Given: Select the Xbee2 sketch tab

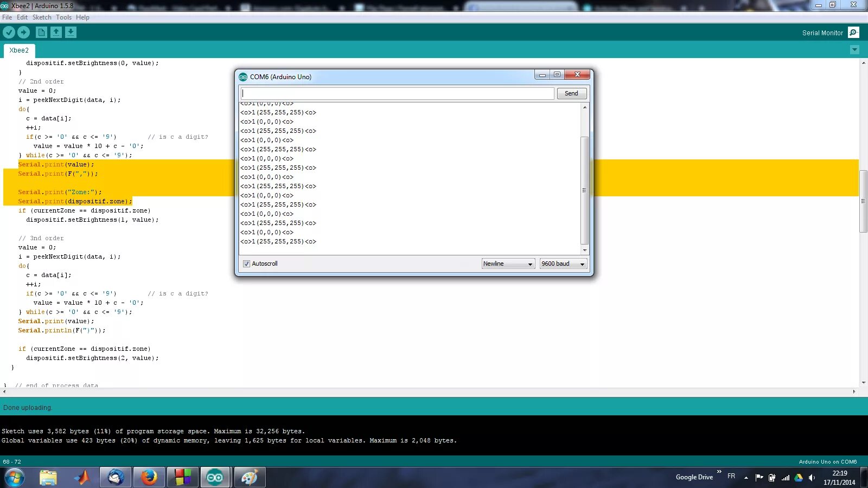Looking at the screenshot, I should pyautogui.click(x=19, y=50).
